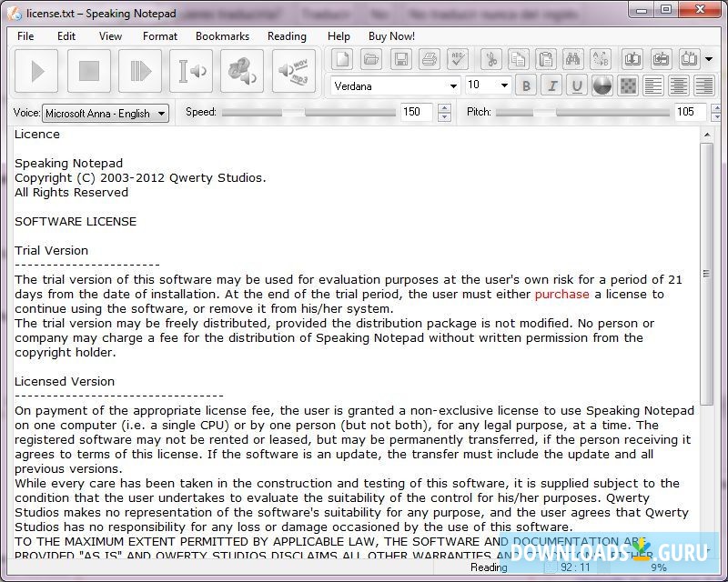Click the 'Licensed Version' heading line
The height and width of the screenshot is (582, 728).
65,382
